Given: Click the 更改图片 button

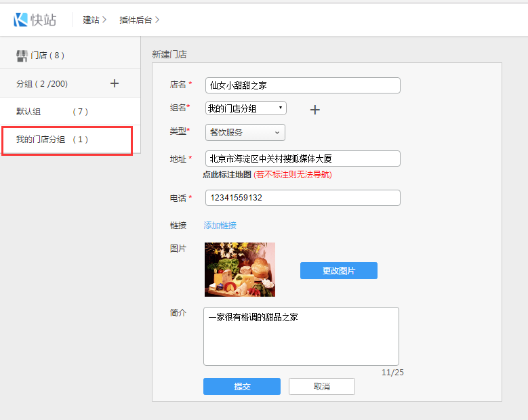Looking at the screenshot, I should click(338, 270).
